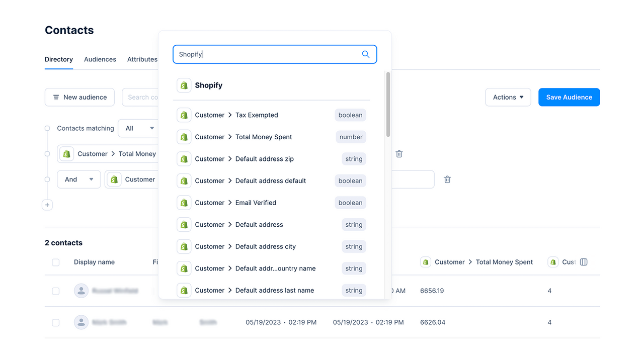Click the Search contacts field
The image size is (644, 362).
click(x=140, y=97)
